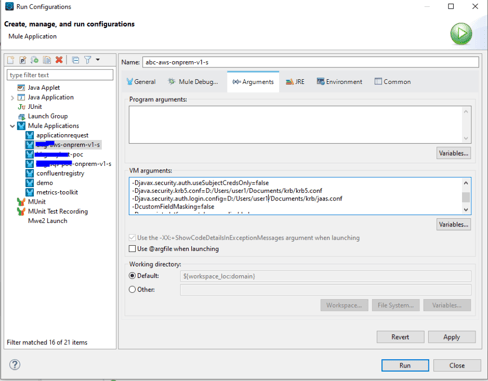This screenshot has width=488, height=381.
Task: Duplicate the selected launch configuration
Action: click(47, 60)
